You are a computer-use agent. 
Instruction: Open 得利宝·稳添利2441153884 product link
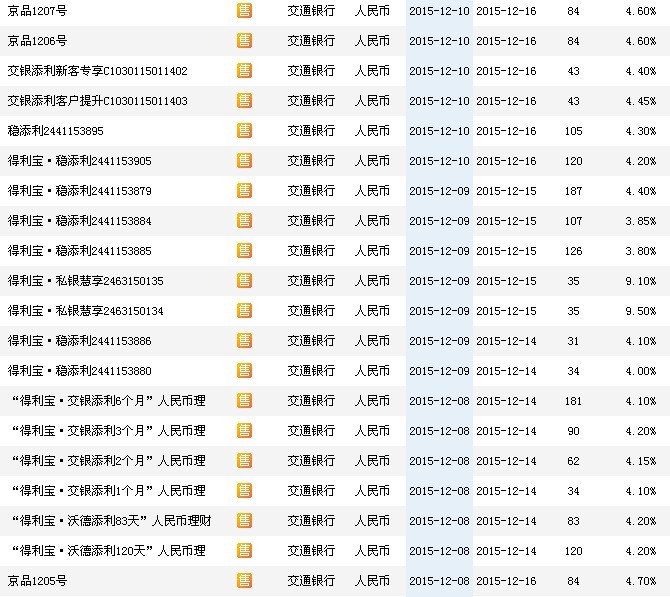tap(79, 221)
